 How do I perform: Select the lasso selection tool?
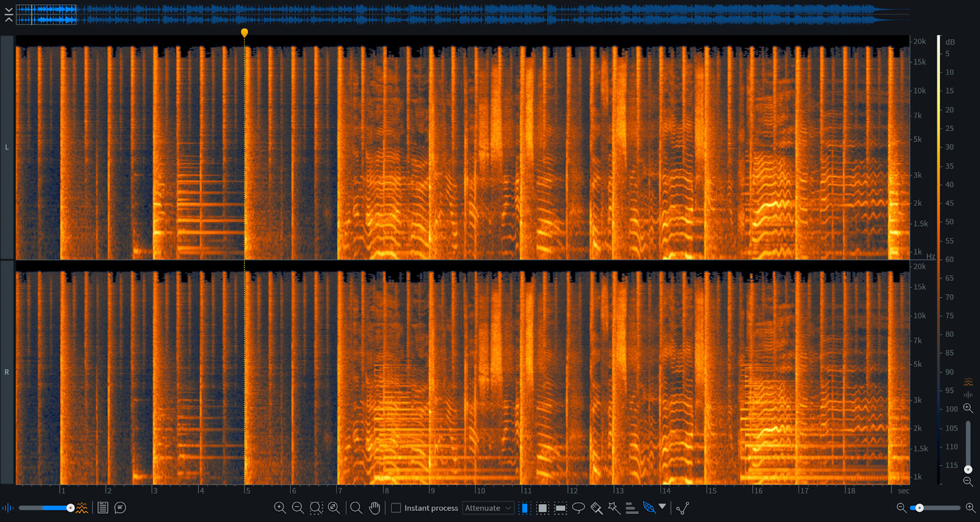pyautogui.click(x=578, y=508)
